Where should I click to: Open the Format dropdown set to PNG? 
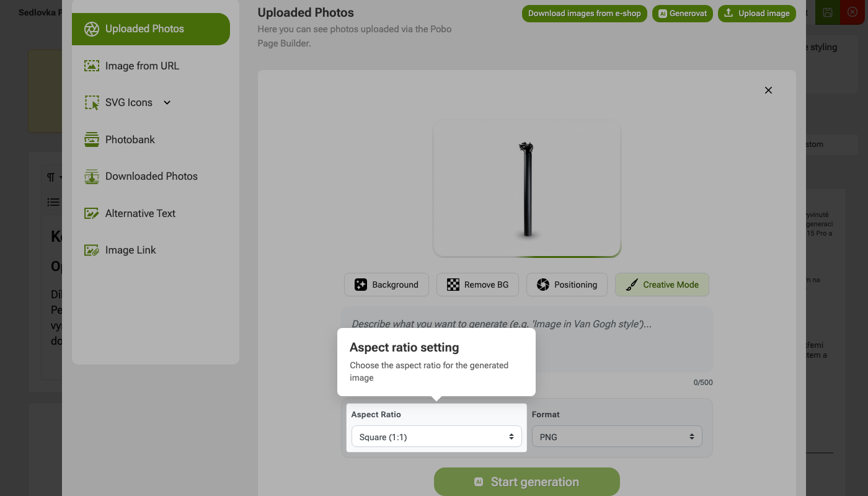point(617,437)
